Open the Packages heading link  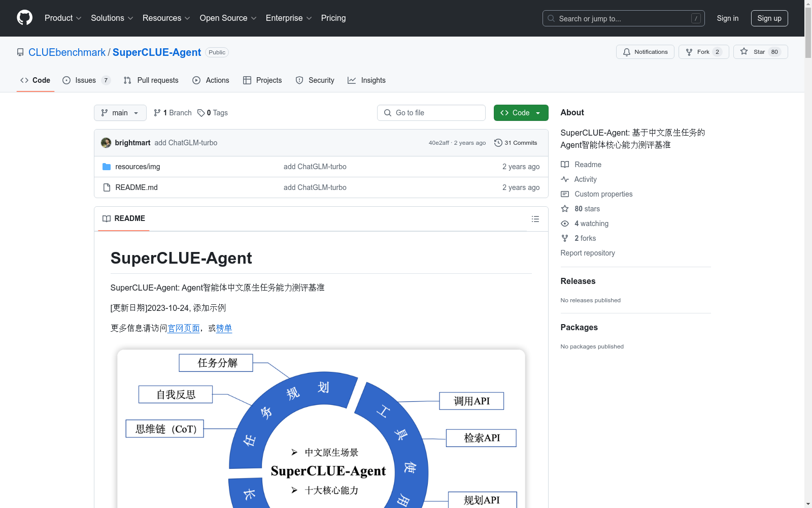[x=579, y=327]
